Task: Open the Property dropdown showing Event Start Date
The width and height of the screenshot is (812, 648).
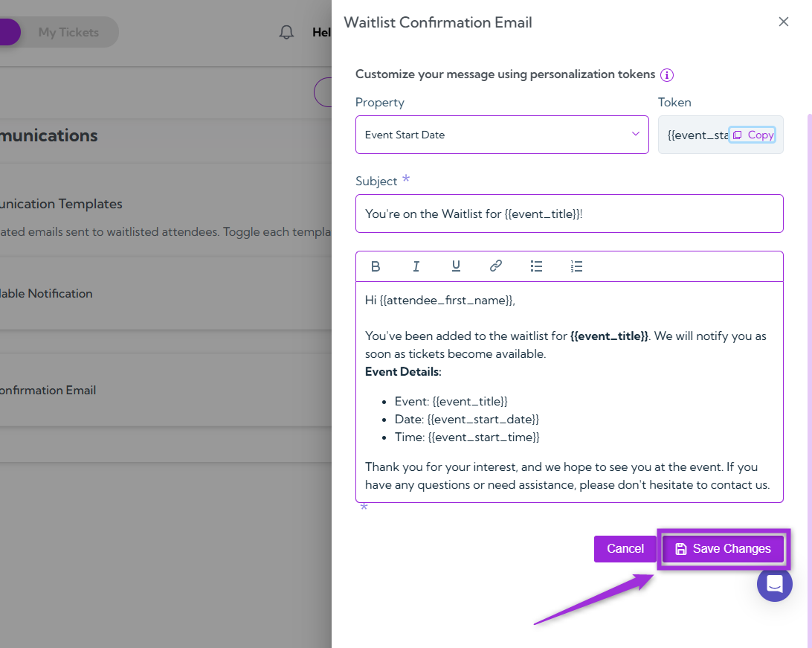Action: click(502, 135)
